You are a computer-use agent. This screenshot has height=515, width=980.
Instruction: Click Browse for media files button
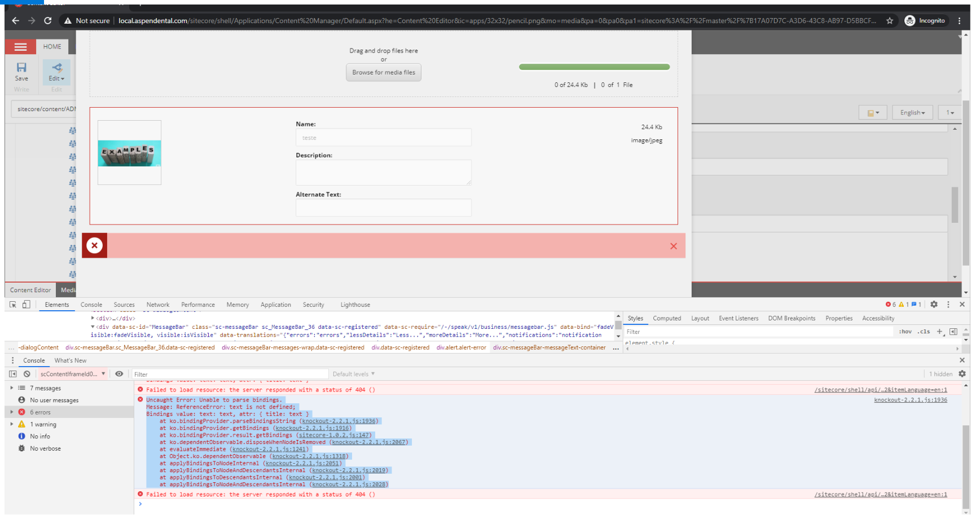(x=384, y=72)
